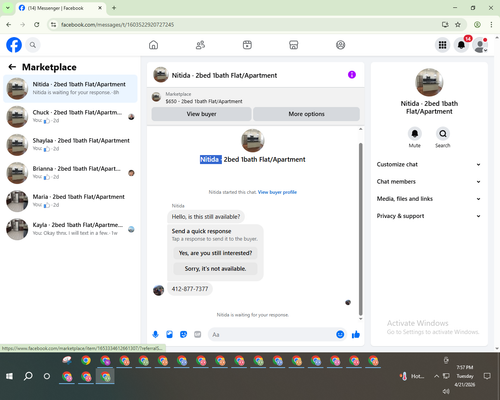
Task: Send quick reply 'Yes, are you still interested?'
Action: [x=215, y=253]
